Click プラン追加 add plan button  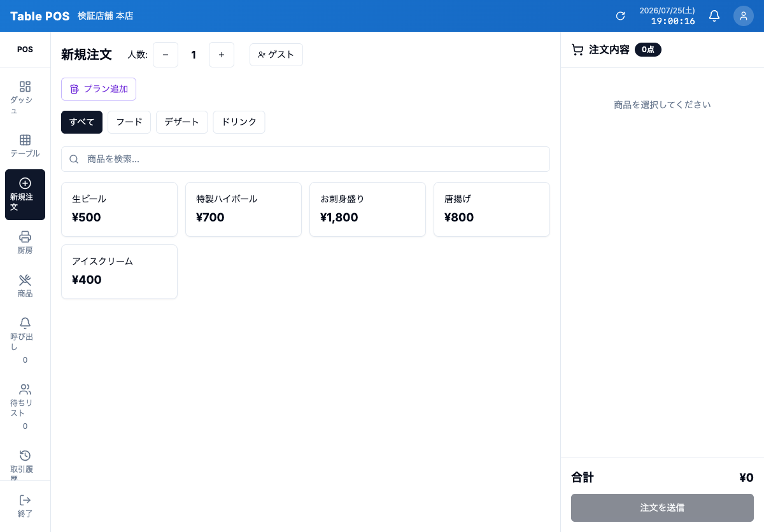[x=99, y=89]
